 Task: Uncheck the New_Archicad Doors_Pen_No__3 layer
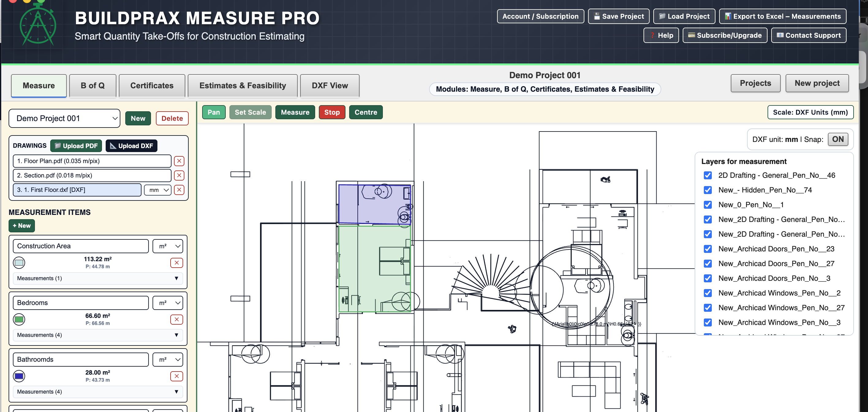(708, 278)
